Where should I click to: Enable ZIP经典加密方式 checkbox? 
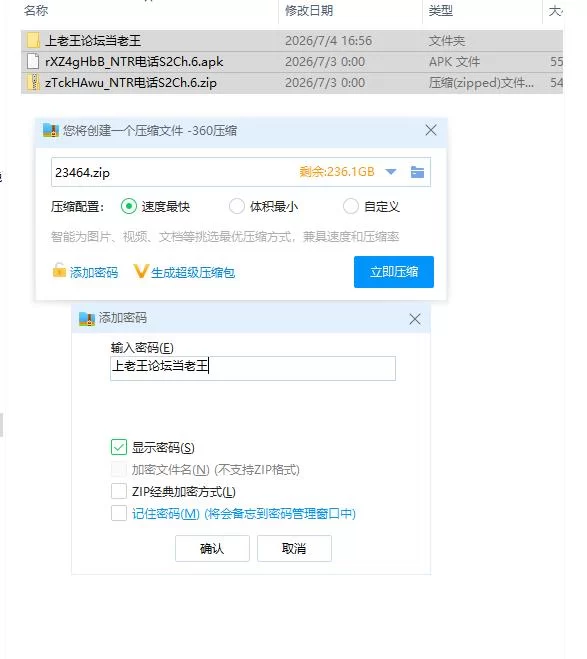[x=119, y=491]
